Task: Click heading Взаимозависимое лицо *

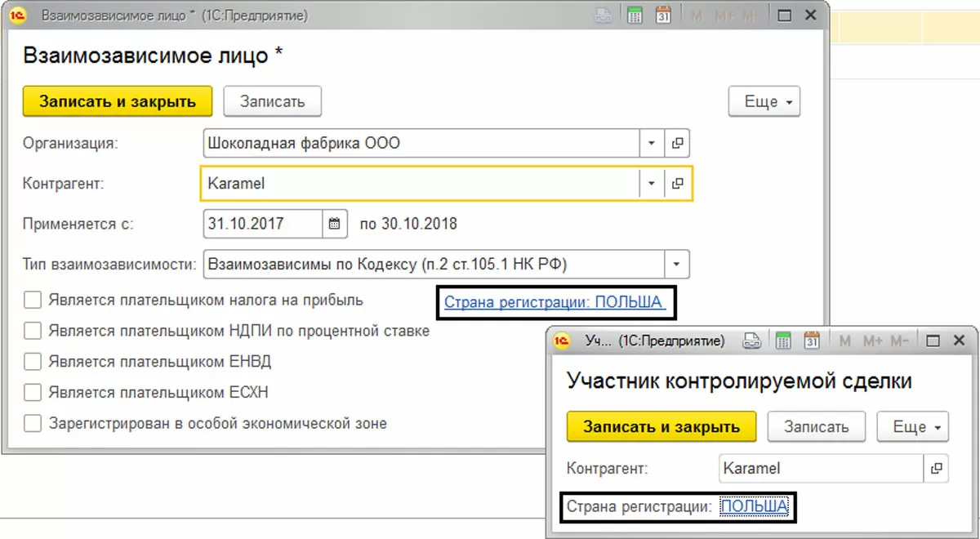Action: pos(153,56)
